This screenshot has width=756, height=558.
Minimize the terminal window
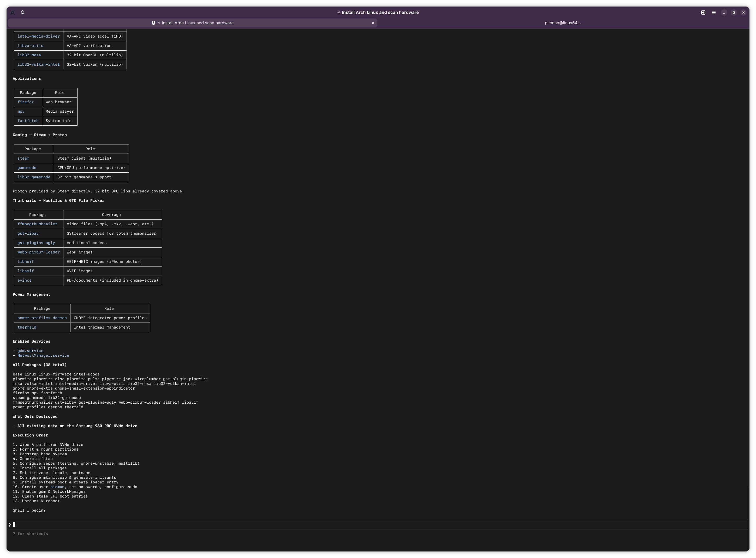(724, 13)
